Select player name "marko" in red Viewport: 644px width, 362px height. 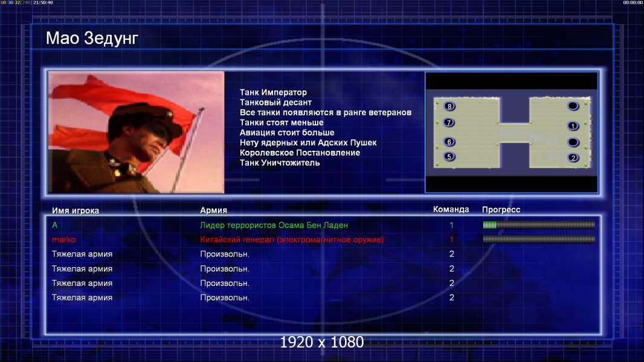pos(63,240)
